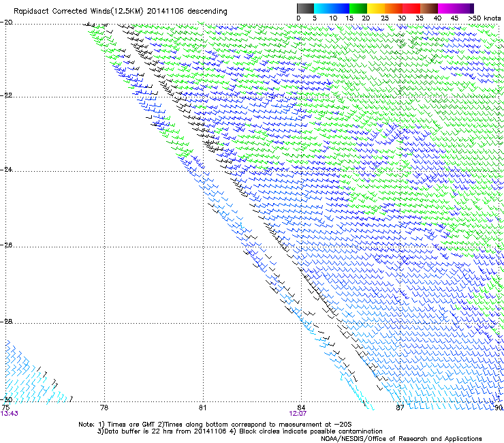
Task: Click legend tick label 25
Action: tap(385, 18)
